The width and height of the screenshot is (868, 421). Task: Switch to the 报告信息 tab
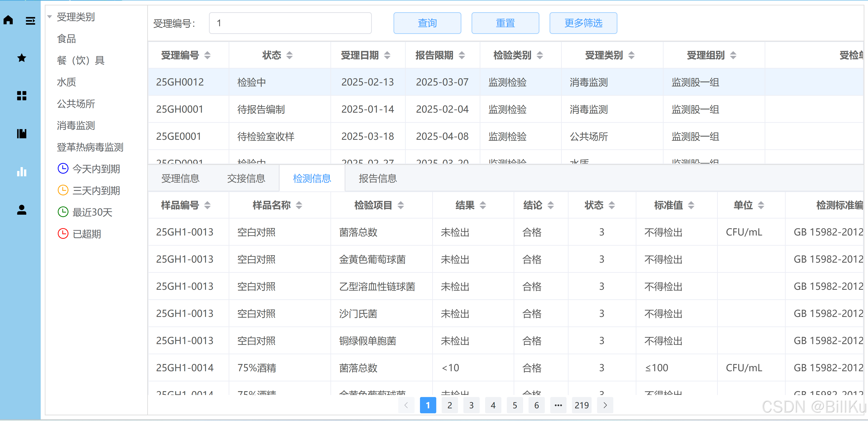pos(377,178)
